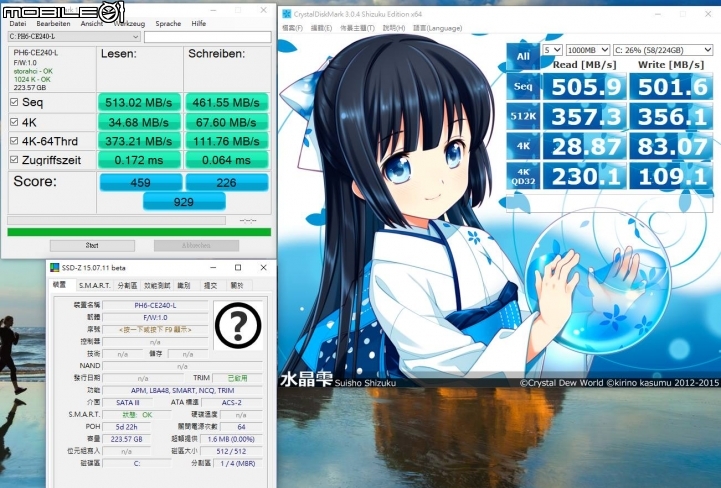The width and height of the screenshot is (721, 488).
Task: Switch to the 提交 tab in SSD-Z
Action: point(211,286)
